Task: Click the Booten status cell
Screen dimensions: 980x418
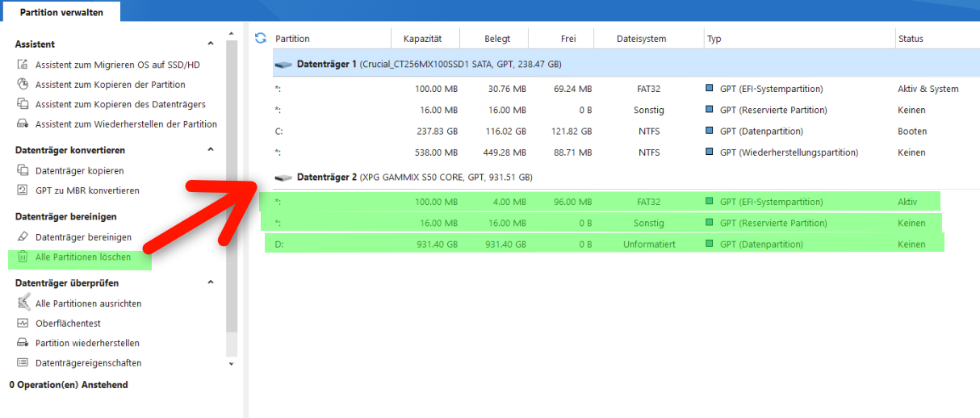Action: [x=912, y=131]
